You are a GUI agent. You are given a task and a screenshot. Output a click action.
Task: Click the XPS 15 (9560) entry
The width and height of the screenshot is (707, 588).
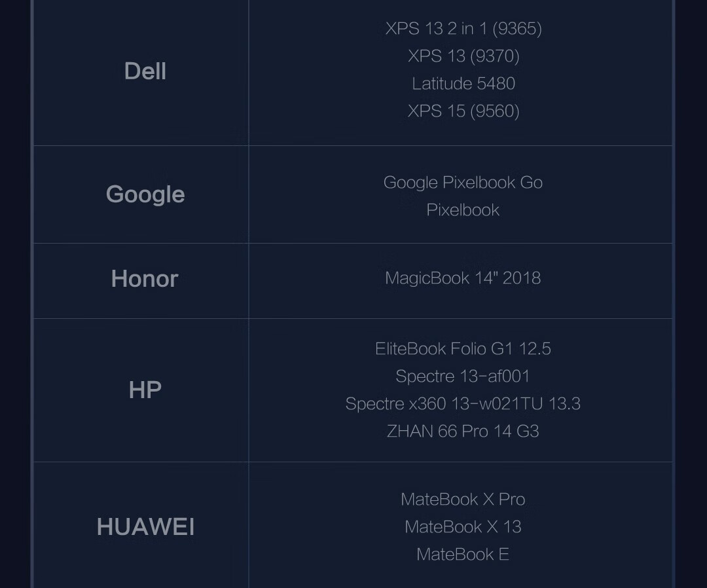(x=463, y=111)
